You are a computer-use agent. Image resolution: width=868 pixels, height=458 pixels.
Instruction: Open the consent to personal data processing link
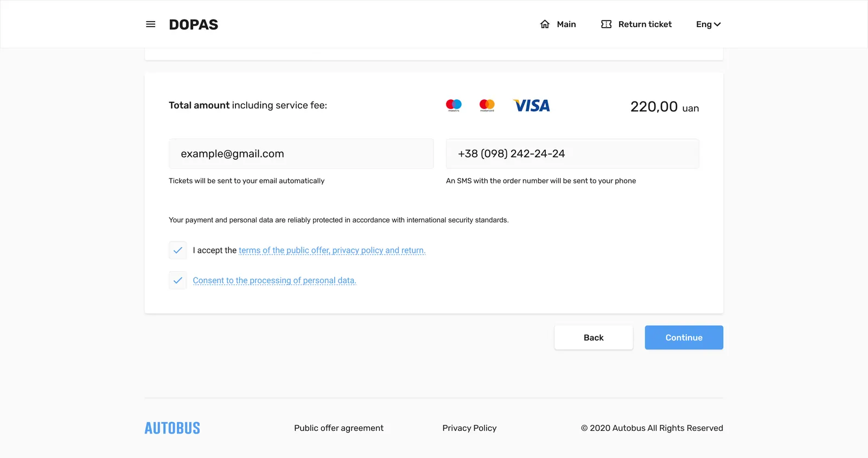(x=275, y=281)
